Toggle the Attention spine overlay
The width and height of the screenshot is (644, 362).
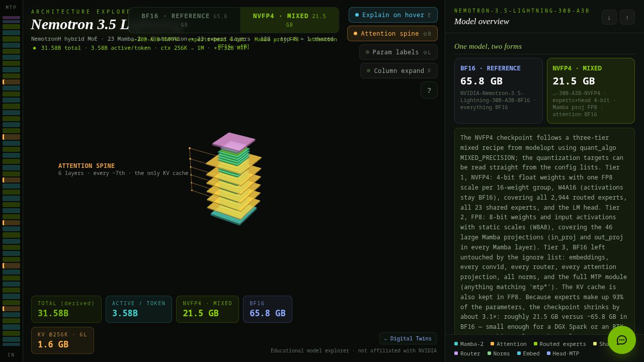[x=392, y=34]
